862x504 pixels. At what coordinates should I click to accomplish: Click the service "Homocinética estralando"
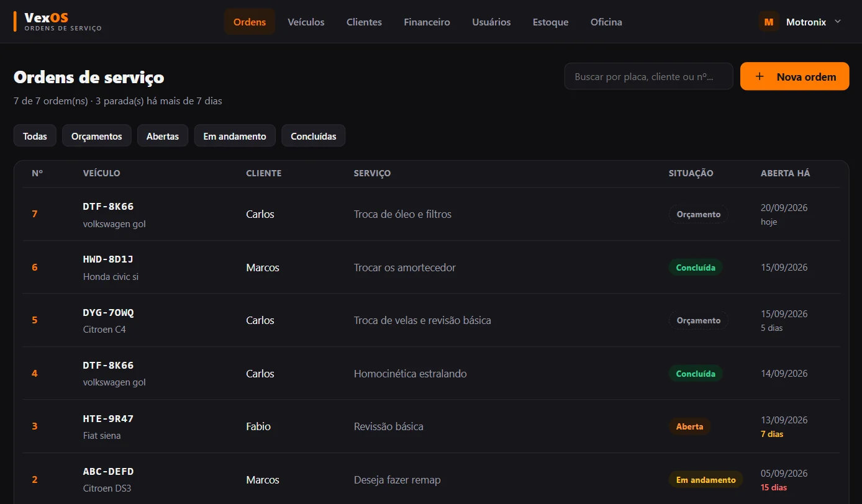tap(411, 374)
